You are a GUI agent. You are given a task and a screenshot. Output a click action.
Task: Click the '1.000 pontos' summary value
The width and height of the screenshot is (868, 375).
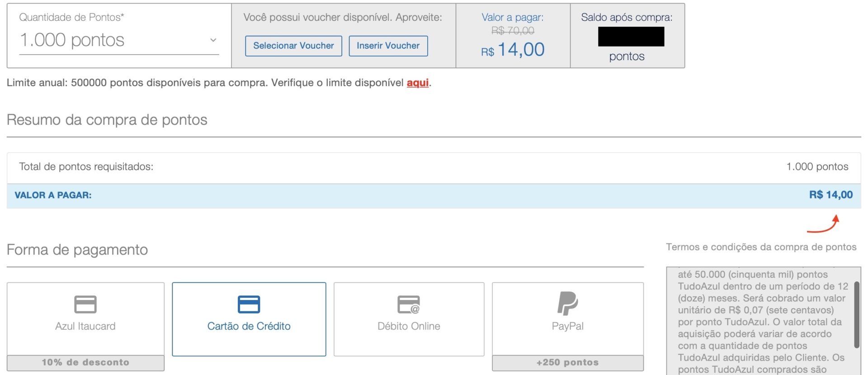tap(817, 167)
